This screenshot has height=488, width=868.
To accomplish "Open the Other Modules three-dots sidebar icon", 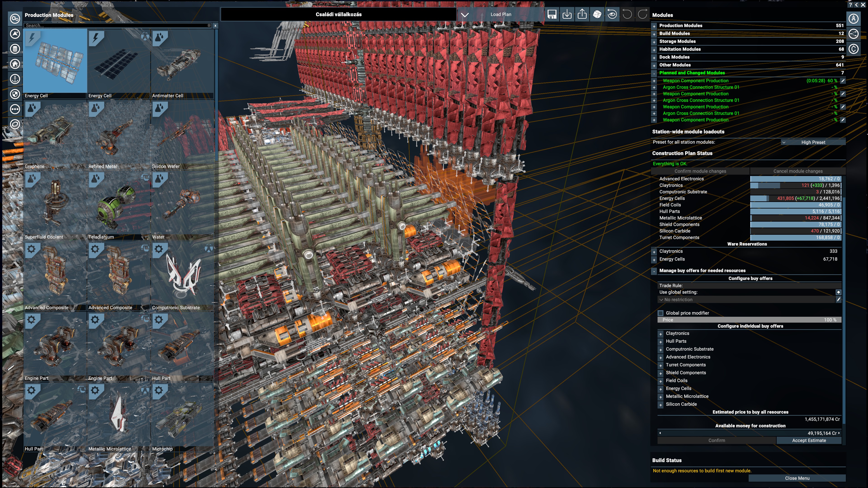I will click(15, 109).
